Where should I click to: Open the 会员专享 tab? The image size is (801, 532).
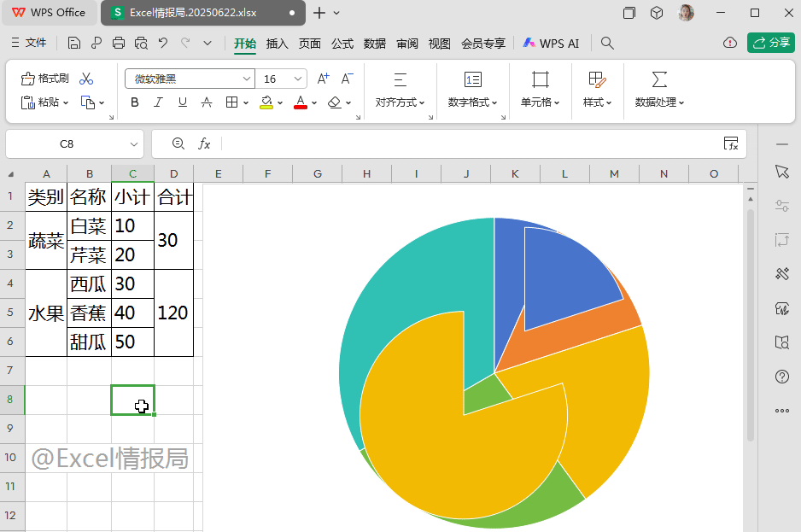483,44
